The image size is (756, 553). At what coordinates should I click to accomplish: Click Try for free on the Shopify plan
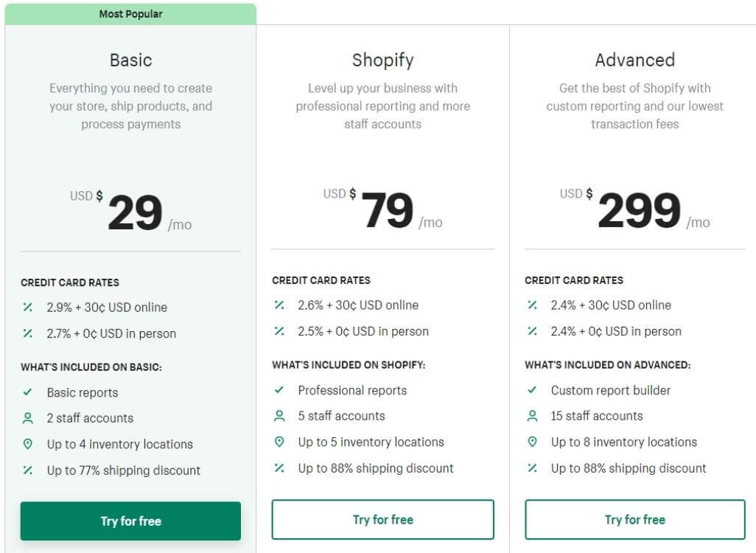tap(382, 519)
